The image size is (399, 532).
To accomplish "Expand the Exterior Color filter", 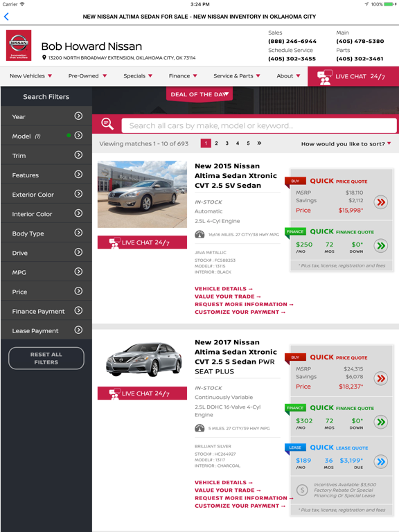I will coord(46,194).
